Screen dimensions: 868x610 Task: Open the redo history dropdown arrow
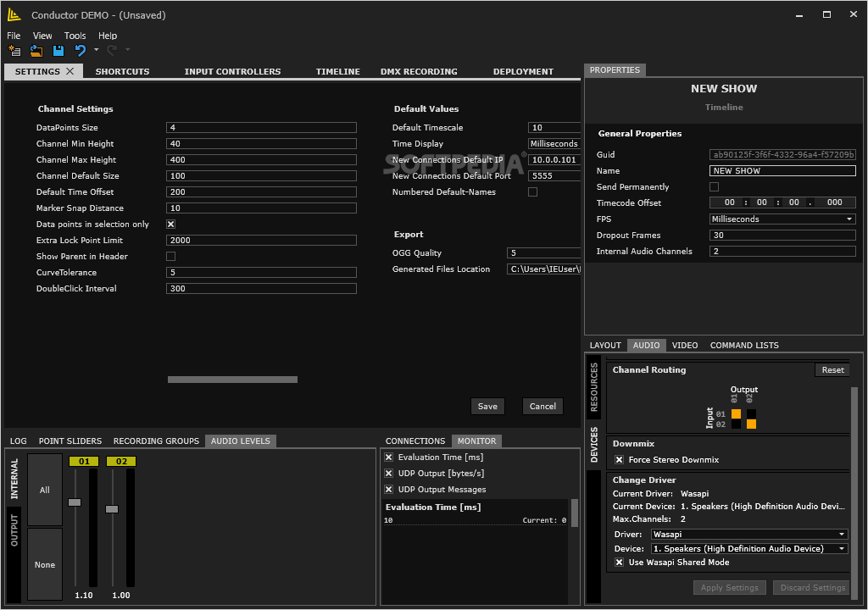click(127, 50)
